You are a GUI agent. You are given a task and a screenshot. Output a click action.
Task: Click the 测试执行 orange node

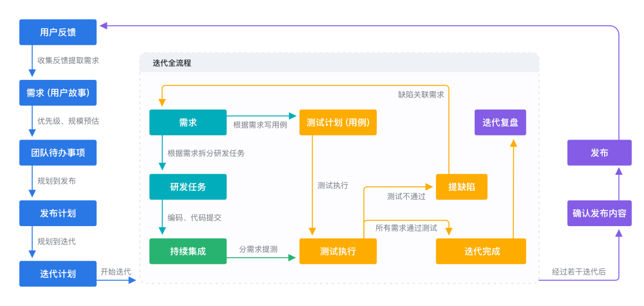[x=338, y=251]
